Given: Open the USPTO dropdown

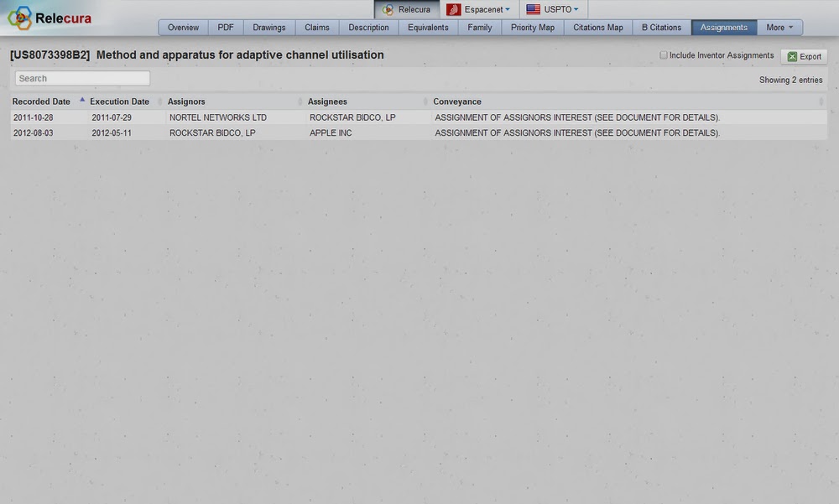Looking at the screenshot, I should pyautogui.click(x=553, y=9).
